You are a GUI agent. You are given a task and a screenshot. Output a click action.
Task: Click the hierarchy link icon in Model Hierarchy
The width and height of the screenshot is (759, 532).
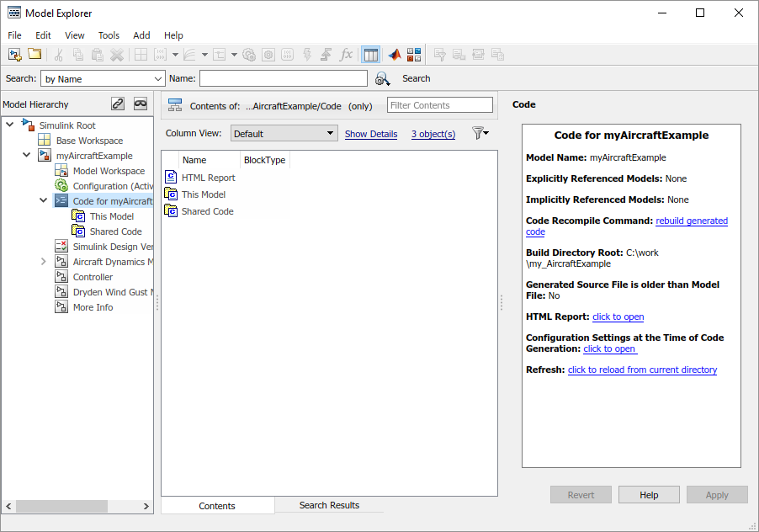tap(118, 104)
